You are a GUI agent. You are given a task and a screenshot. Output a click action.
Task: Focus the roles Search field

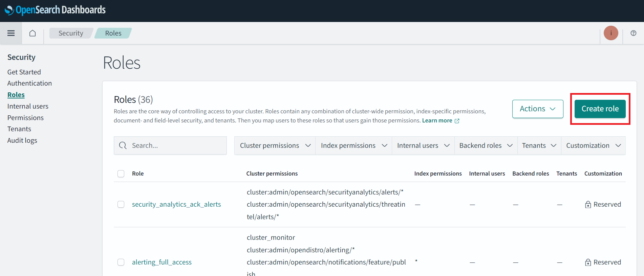[170, 145]
